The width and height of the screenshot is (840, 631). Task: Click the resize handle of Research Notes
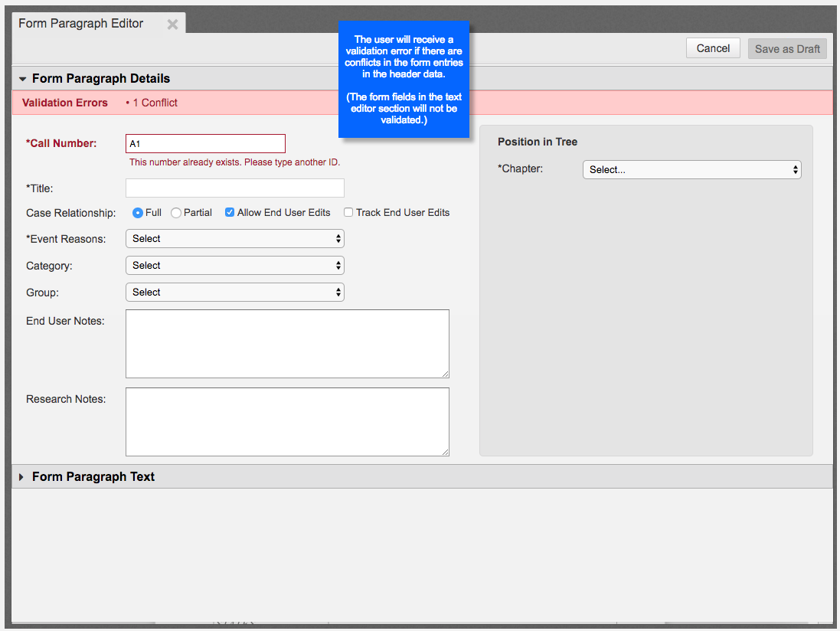point(445,453)
